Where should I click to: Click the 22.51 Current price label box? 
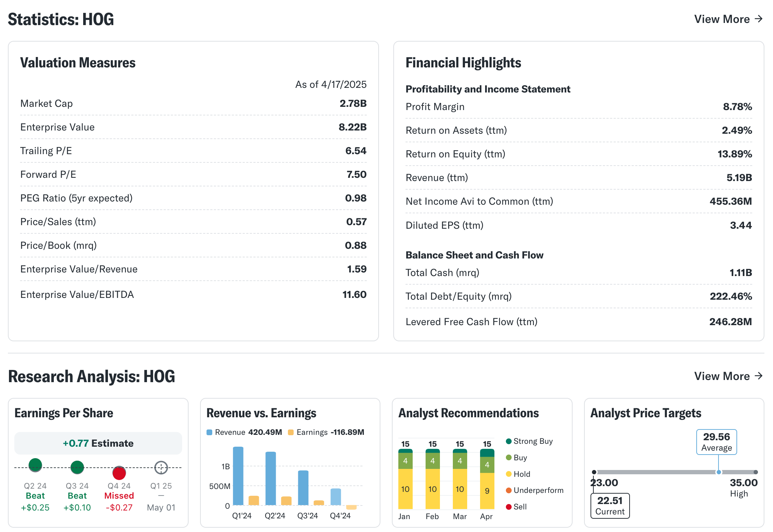pyautogui.click(x=610, y=505)
